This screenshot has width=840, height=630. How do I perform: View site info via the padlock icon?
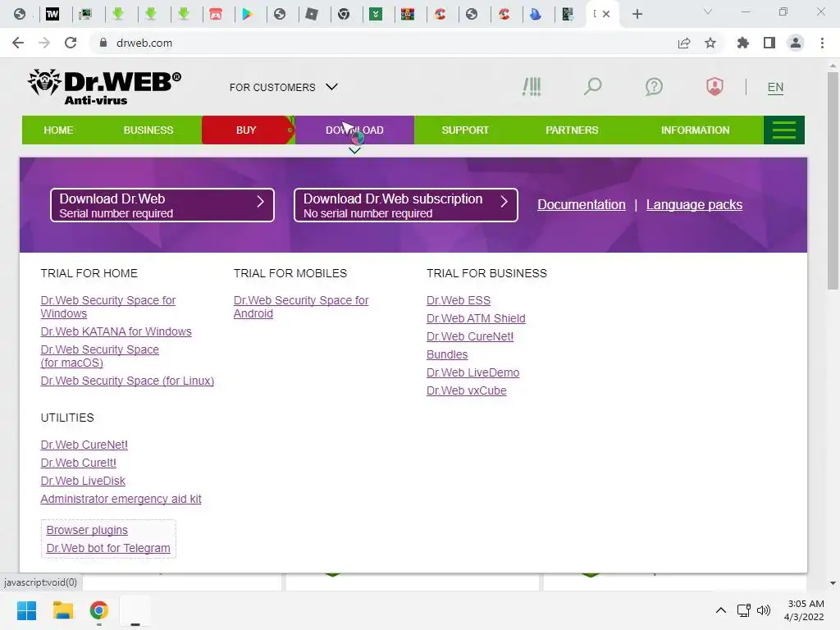[103, 43]
